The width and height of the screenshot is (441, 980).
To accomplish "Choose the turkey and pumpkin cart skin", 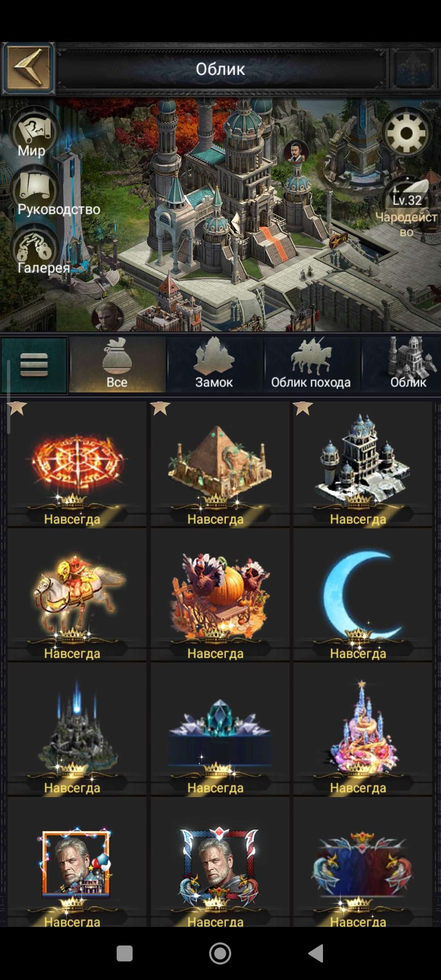I will (x=220, y=595).
